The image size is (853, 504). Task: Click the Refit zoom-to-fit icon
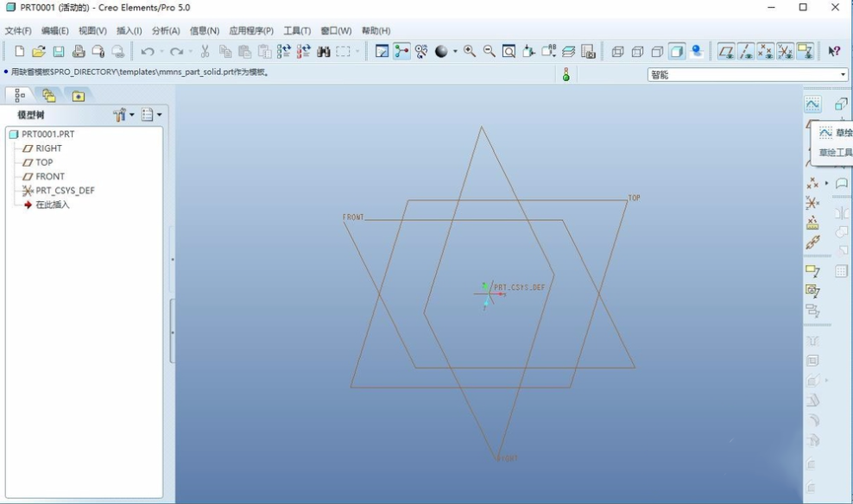(509, 52)
